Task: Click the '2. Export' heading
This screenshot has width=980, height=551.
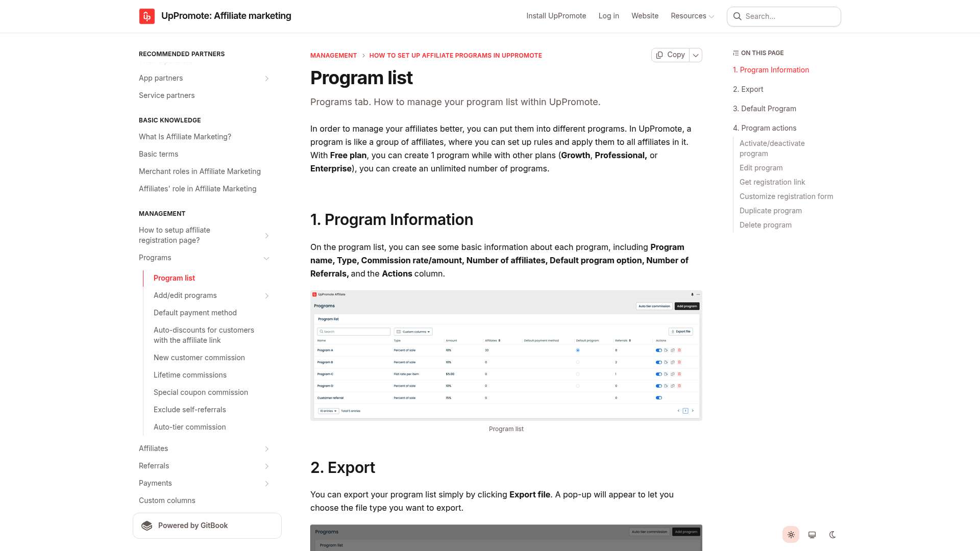Action: click(x=342, y=467)
